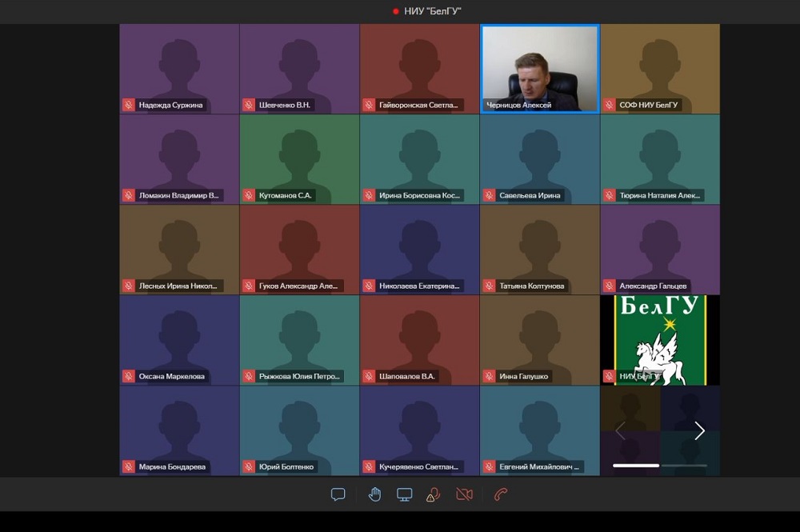Open the chat panel
The image size is (800, 532).
[x=338, y=494]
